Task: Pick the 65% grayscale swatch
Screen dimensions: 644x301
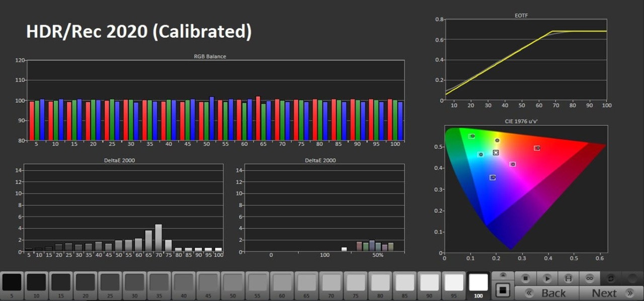Action: [x=307, y=283]
